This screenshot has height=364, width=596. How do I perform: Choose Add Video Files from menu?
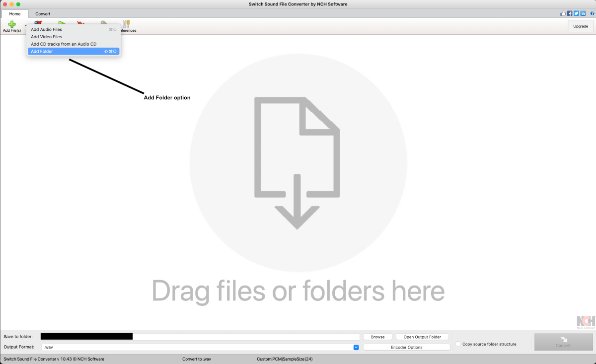tap(74, 37)
